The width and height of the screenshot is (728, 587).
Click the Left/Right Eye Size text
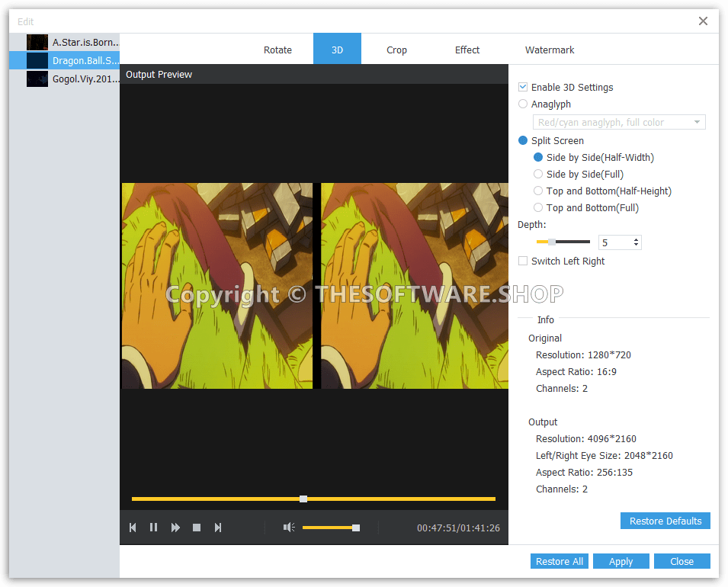604,456
